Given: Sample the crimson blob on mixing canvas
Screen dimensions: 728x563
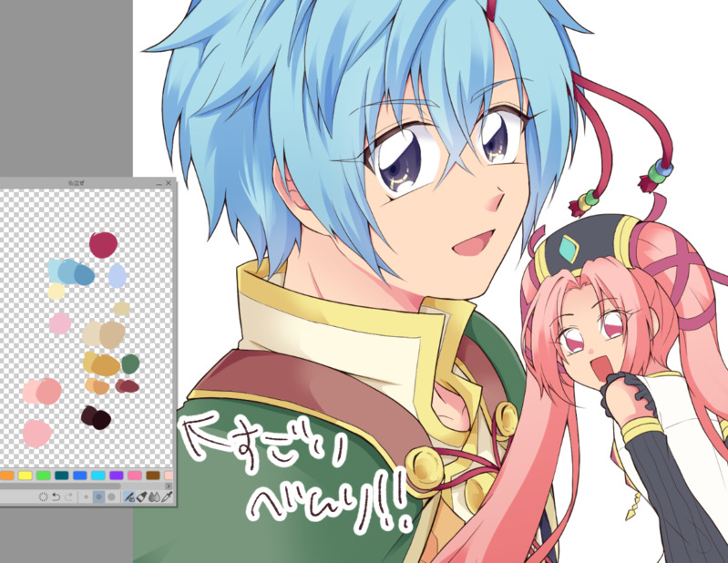Looking at the screenshot, I should click(x=103, y=244).
